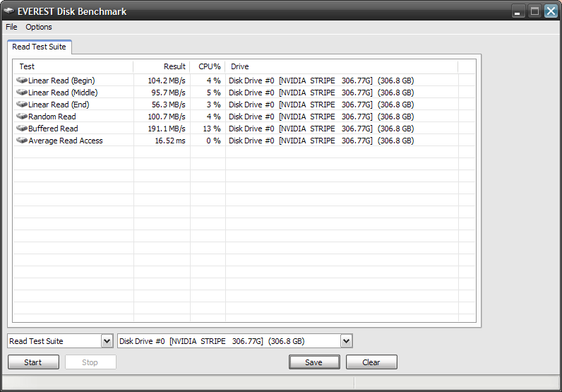This screenshot has height=392, width=562.
Task: Click the disk icon beside Linear Read (Begin)
Action: 21,81
